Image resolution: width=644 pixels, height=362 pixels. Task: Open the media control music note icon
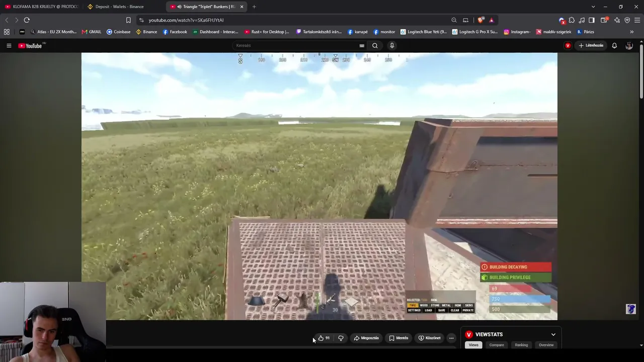click(x=582, y=20)
